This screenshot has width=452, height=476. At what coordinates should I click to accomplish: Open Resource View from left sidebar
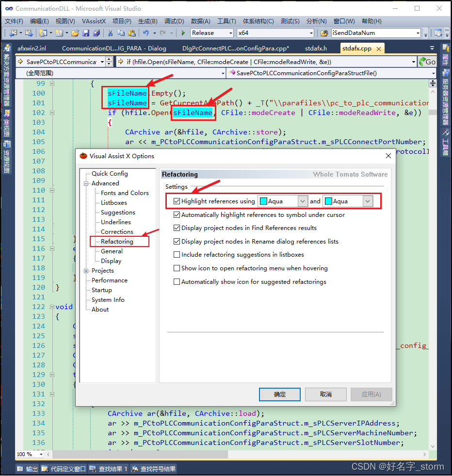coord(7,157)
